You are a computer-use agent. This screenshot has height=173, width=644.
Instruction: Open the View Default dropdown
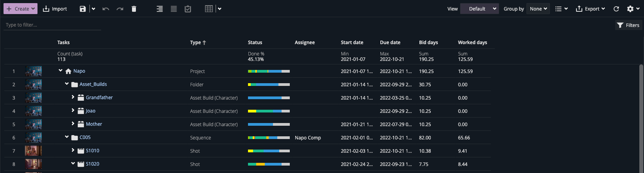pos(479,9)
